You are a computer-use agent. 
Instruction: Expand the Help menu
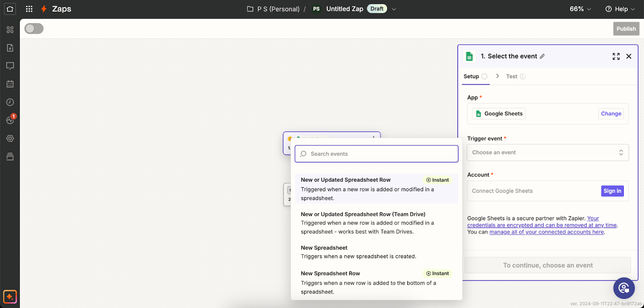point(620,9)
